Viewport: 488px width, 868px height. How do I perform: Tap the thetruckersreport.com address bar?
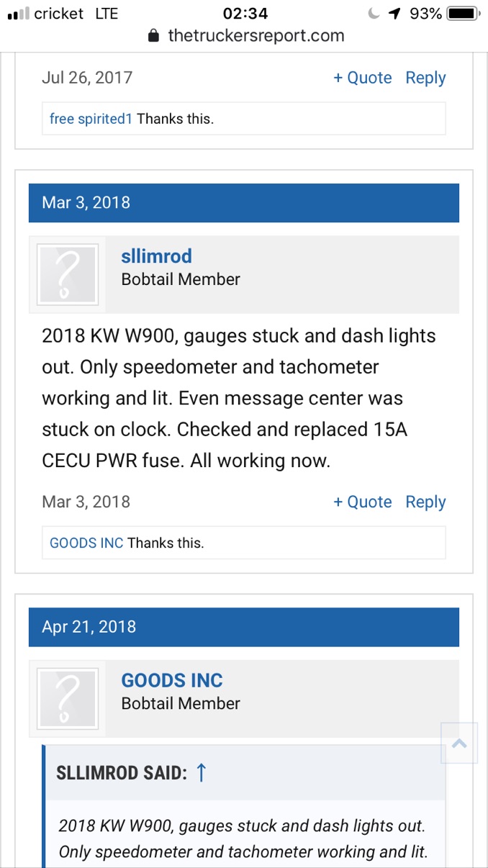256,36
